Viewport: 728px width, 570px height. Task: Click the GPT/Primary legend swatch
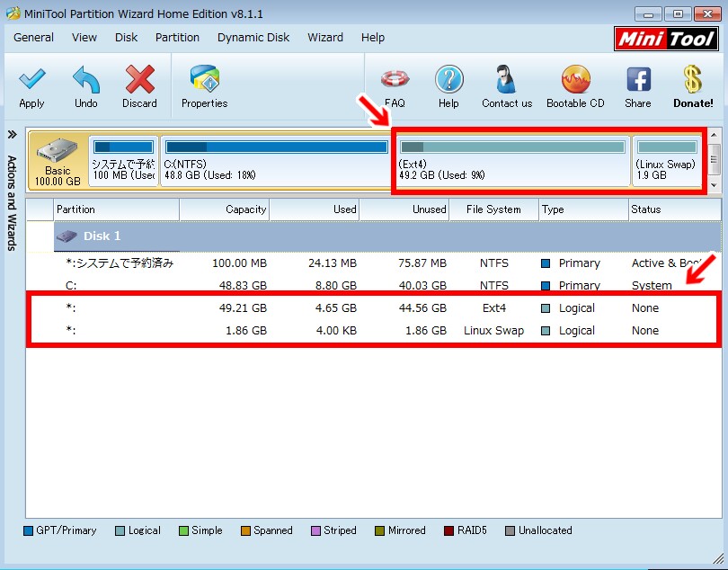coord(29,530)
